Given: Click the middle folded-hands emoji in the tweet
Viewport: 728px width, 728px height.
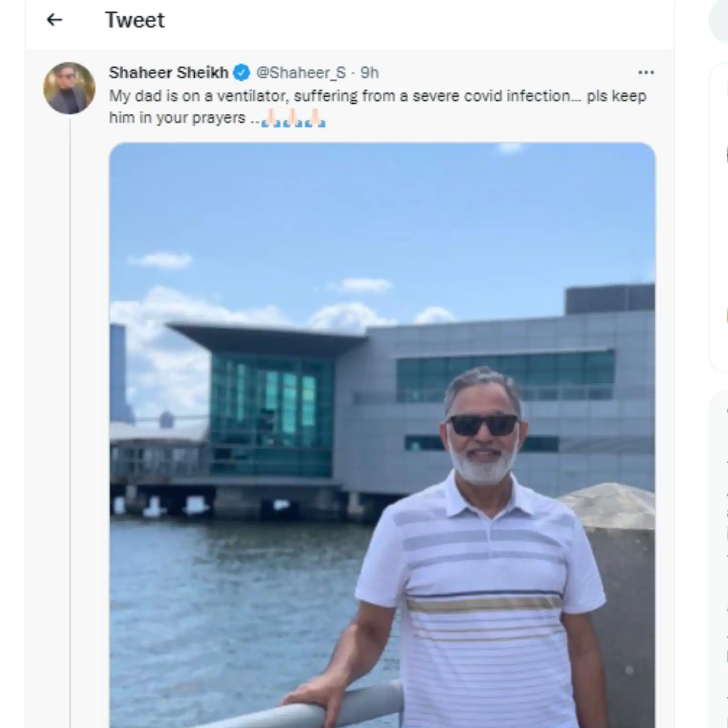Looking at the screenshot, I should [x=293, y=118].
